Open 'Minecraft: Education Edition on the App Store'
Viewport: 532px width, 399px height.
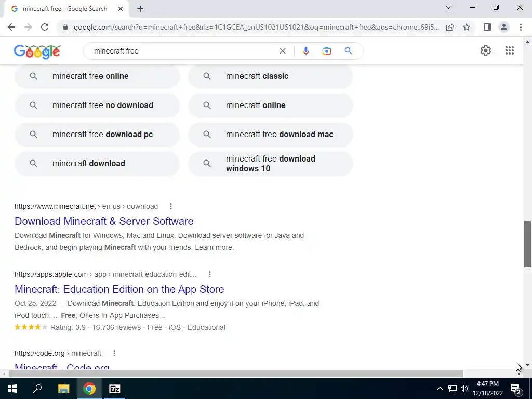click(x=119, y=289)
